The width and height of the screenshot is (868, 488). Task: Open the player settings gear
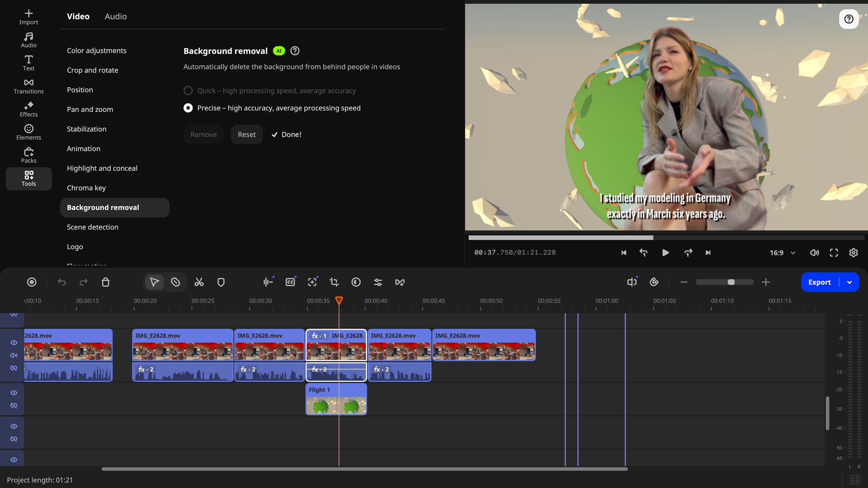click(853, 253)
